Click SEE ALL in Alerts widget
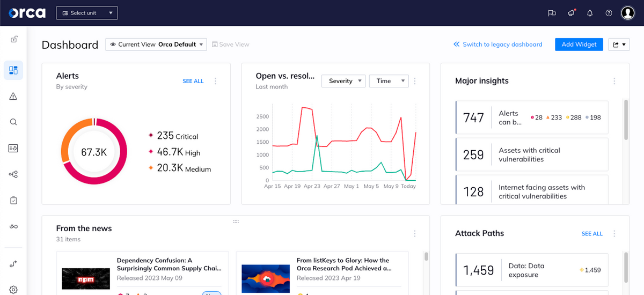Viewport: 644px width, 295px height. coord(193,81)
